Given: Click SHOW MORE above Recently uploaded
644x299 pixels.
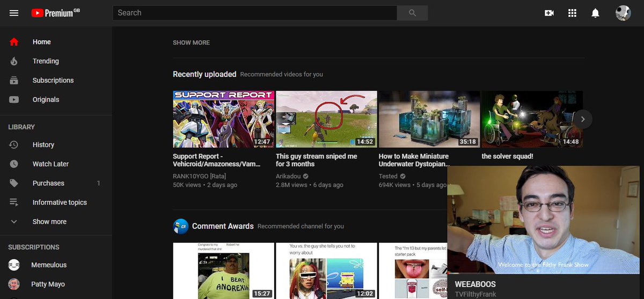Looking at the screenshot, I should 191,42.
